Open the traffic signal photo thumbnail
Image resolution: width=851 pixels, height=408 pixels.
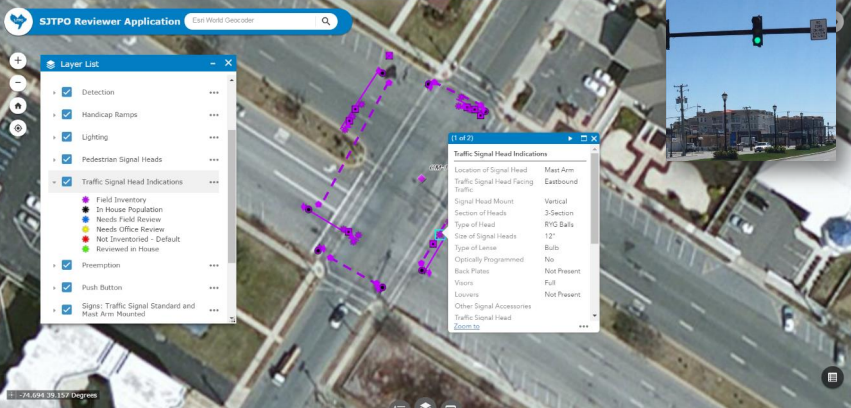751,80
